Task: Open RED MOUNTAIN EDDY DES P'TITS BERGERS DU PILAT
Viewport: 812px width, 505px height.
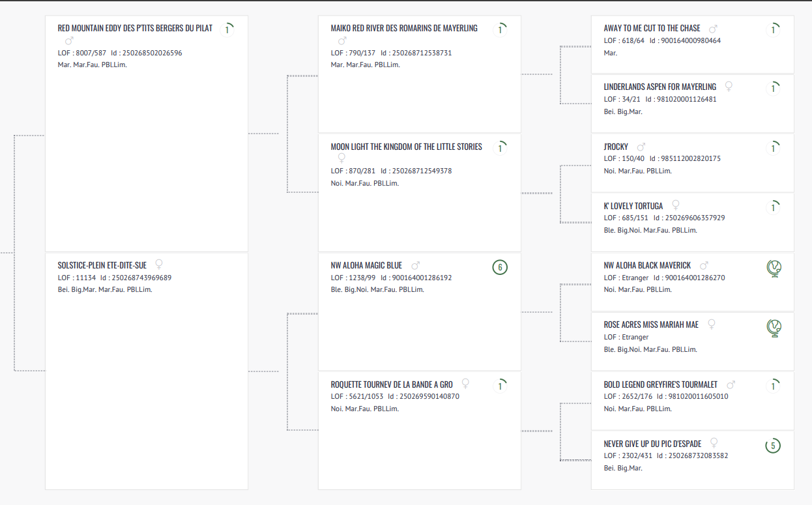Action: [135, 28]
